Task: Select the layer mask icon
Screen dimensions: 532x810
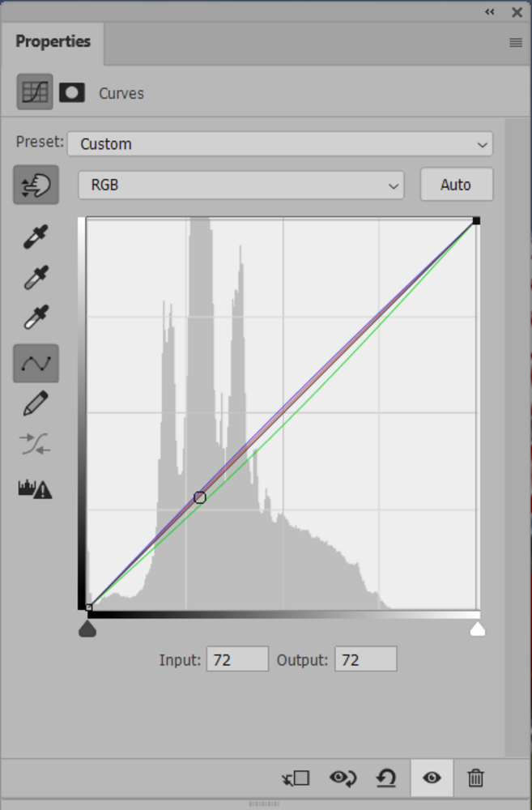Action: click(x=72, y=92)
